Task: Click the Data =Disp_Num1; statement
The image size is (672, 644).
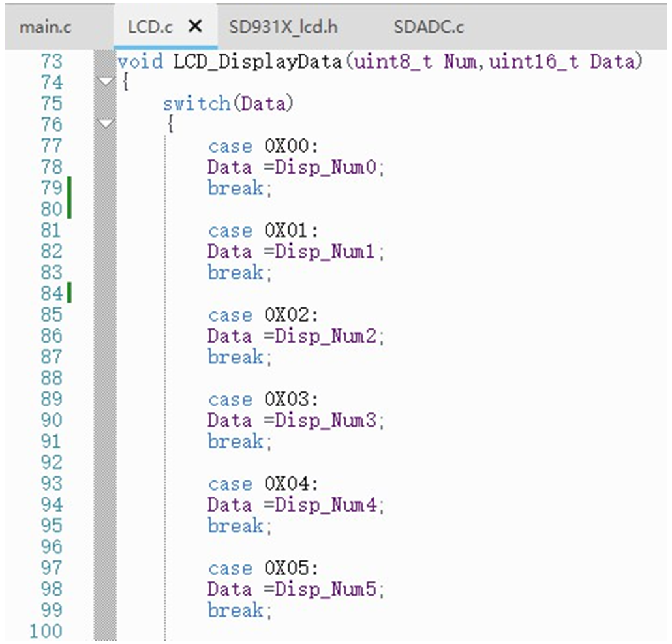Action: click(x=296, y=251)
